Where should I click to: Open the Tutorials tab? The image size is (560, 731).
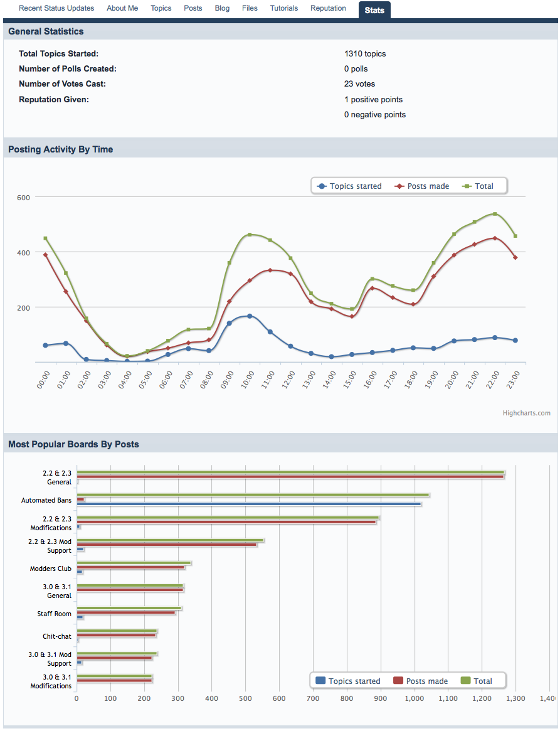point(284,8)
